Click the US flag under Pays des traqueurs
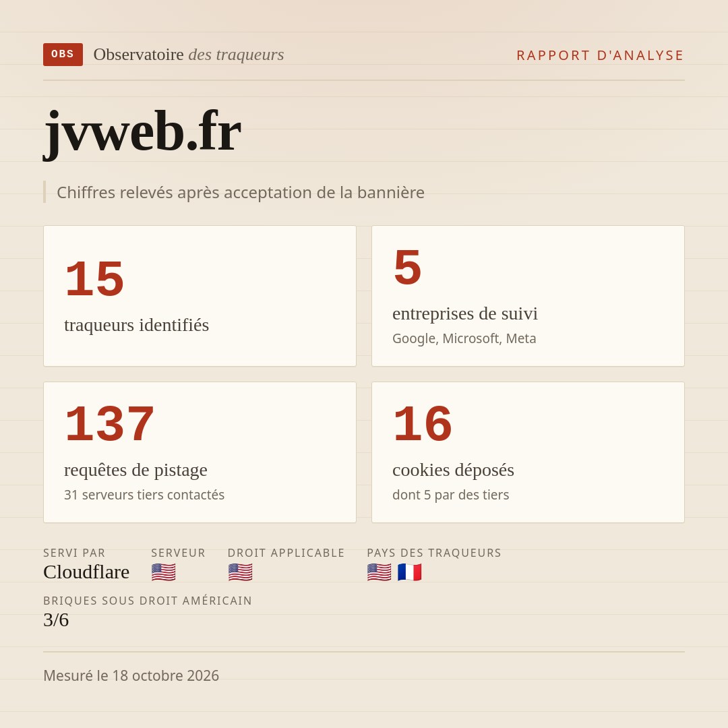 380,572
